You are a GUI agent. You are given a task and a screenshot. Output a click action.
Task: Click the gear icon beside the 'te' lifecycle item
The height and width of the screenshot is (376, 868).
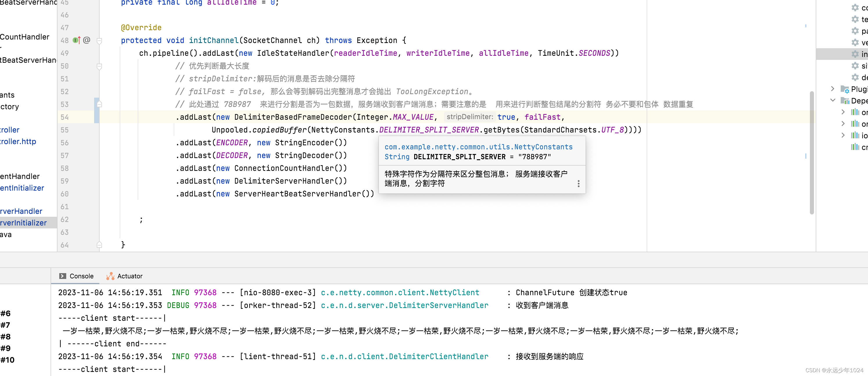[855, 19]
